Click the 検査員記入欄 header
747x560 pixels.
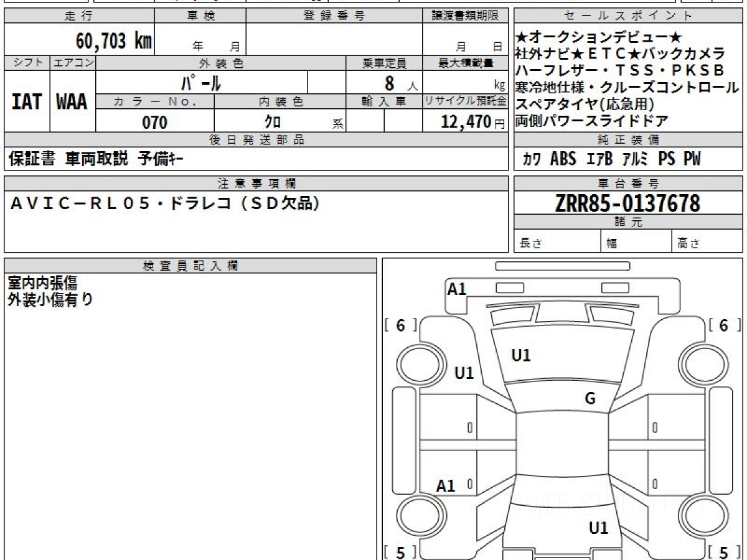pos(190,266)
